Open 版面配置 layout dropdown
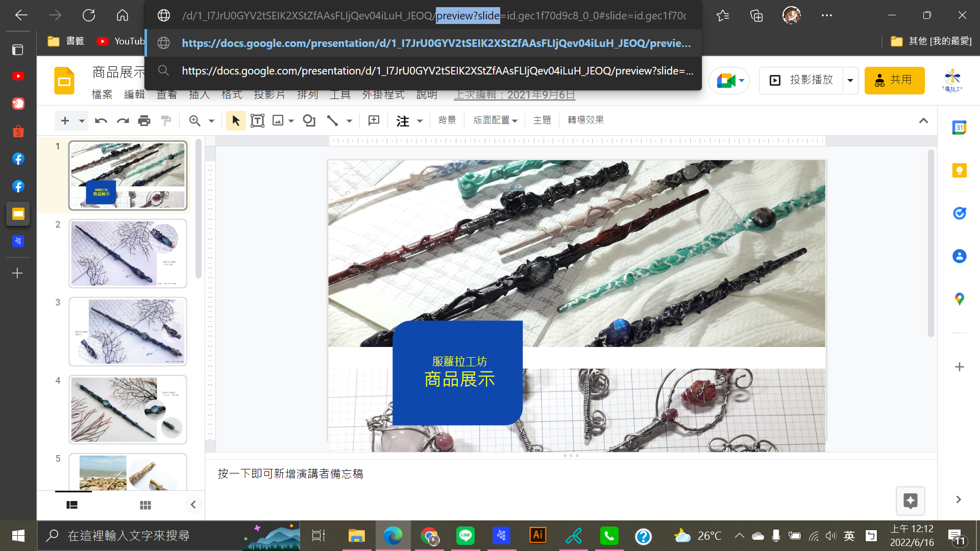The height and width of the screenshot is (551, 980). coord(495,120)
